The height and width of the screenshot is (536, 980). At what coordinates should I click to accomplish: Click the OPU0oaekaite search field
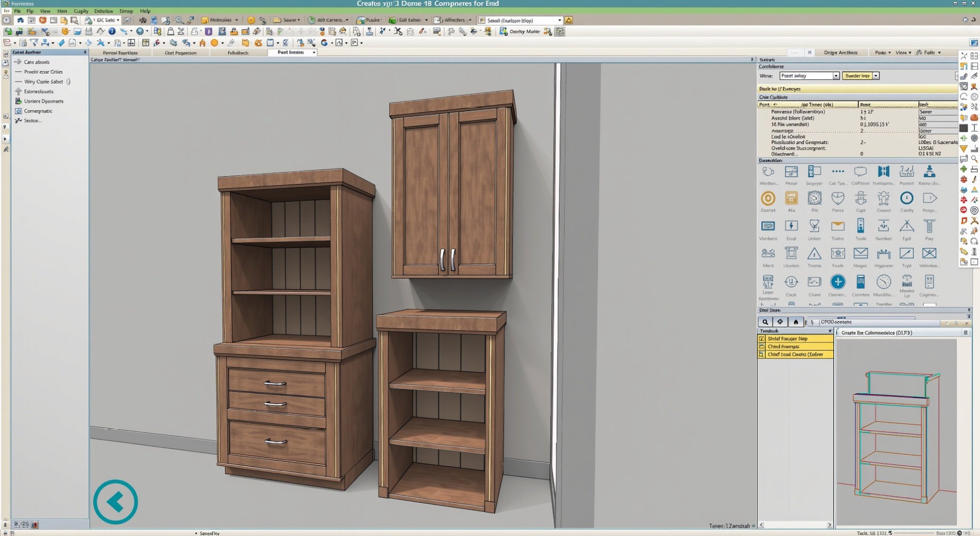click(879, 322)
